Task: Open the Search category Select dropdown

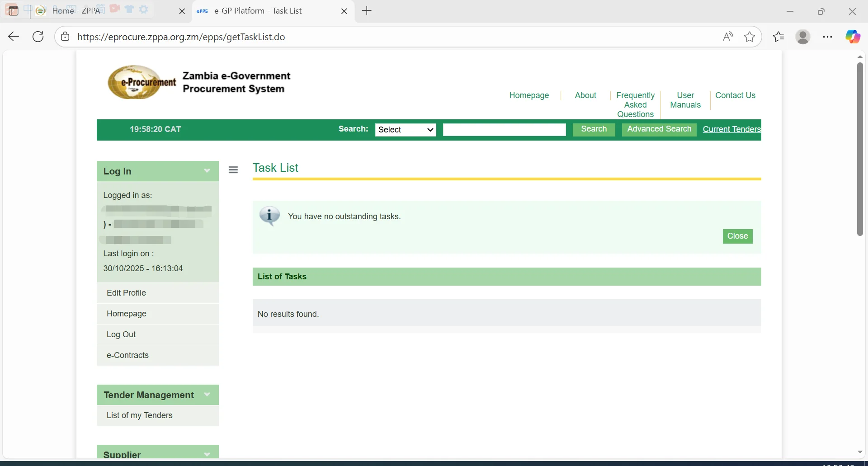Action: click(x=406, y=130)
